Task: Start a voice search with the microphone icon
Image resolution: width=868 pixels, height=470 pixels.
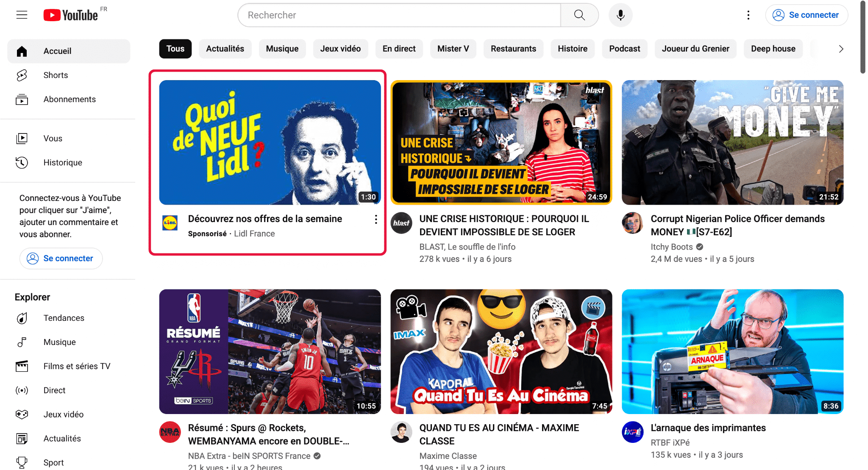Action: click(620, 15)
